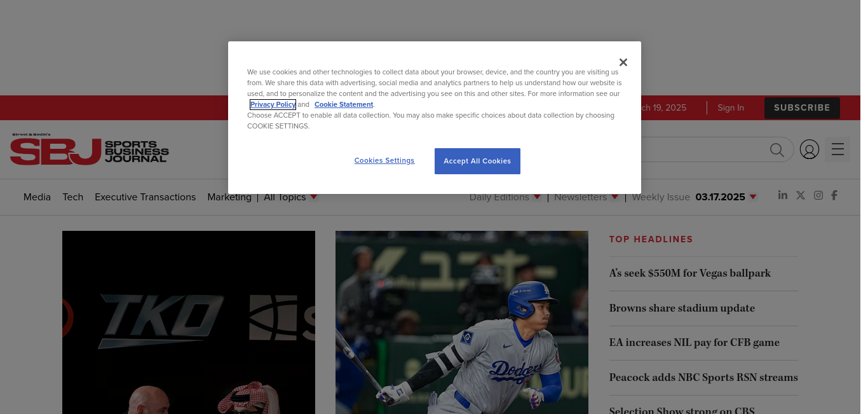Read 'A's seek $550M for Vegas ballpark'

(689, 273)
